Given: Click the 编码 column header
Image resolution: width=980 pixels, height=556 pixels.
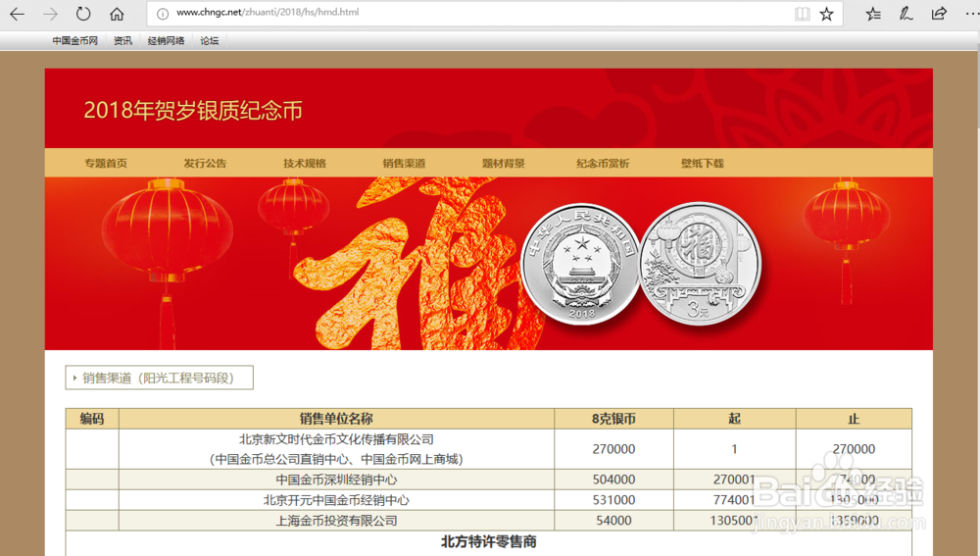Looking at the screenshot, I should tap(92, 419).
